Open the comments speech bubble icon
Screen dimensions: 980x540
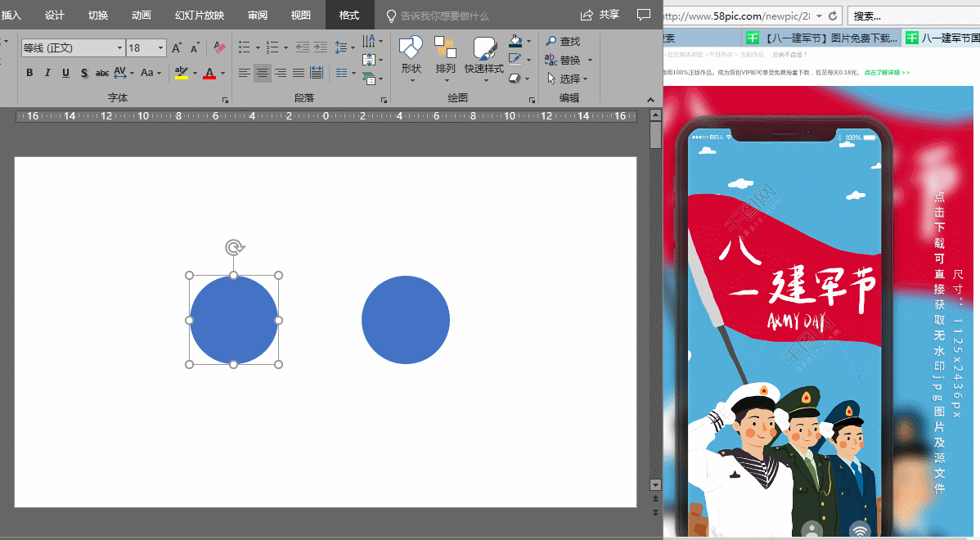point(643,15)
